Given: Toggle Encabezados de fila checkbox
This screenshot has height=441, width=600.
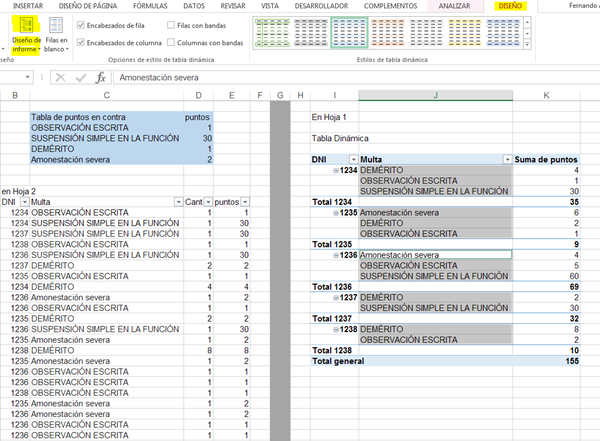Looking at the screenshot, I should tap(80, 26).
